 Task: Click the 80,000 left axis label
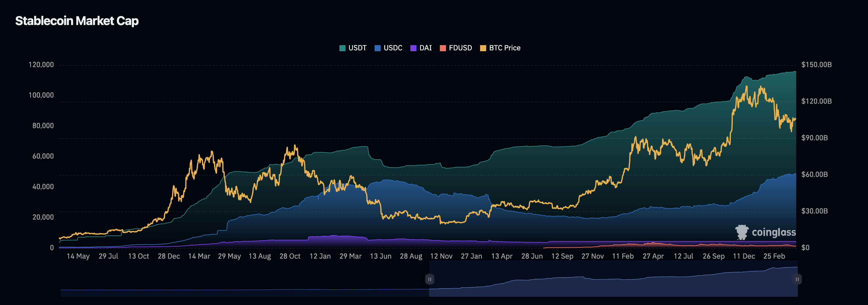43,126
